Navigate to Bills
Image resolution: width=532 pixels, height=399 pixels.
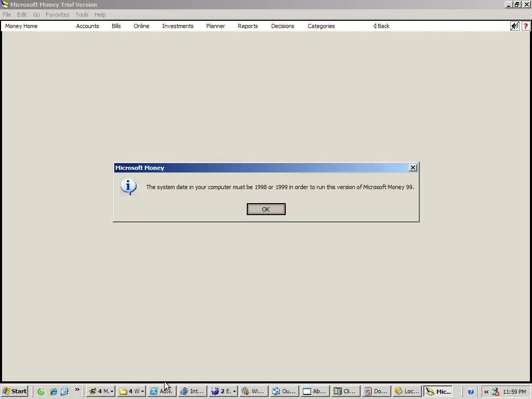[116, 26]
